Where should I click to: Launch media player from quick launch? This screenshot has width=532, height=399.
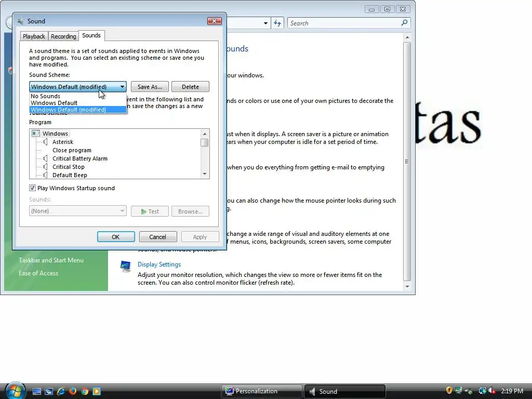pyautogui.click(x=97, y=391)
